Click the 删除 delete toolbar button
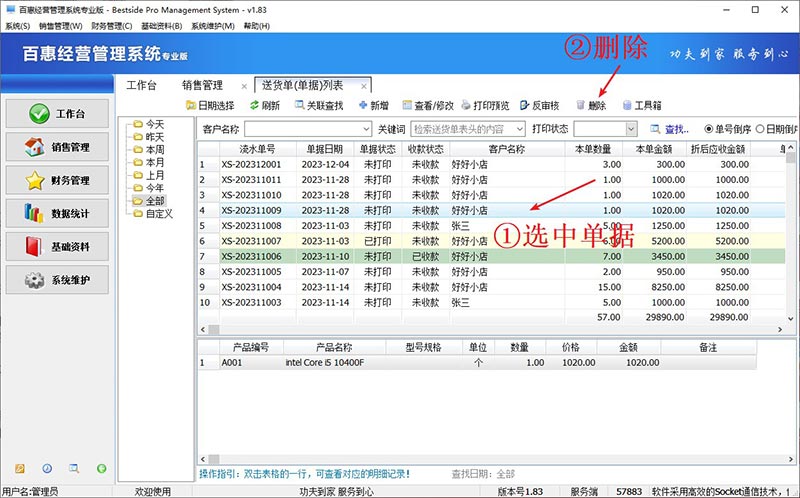This screenshot has width=800, height=498. pyautogui.click(x=591, y=106)
